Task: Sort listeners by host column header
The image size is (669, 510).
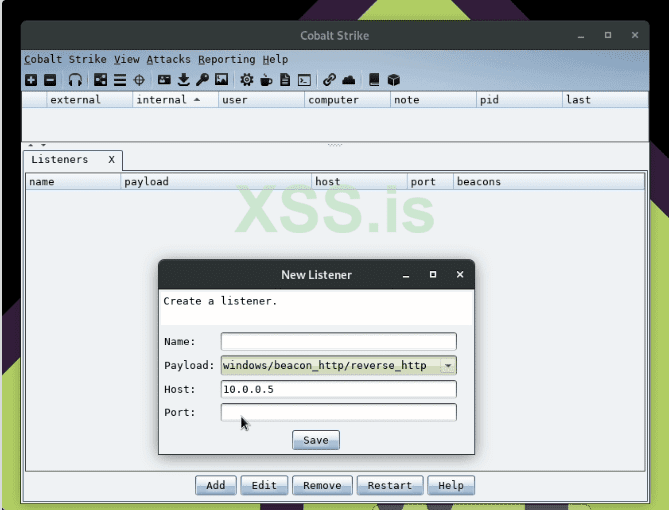Action: click(359, 182)
